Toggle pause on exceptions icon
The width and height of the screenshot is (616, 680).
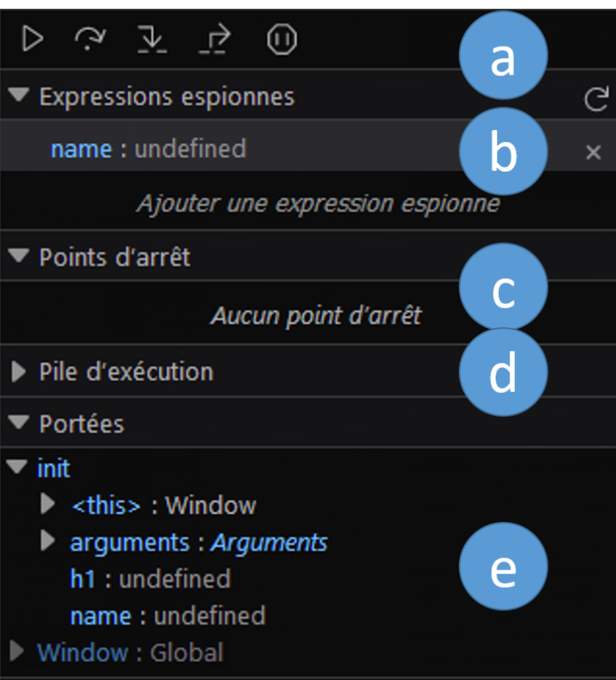click(x=282, y=39)
